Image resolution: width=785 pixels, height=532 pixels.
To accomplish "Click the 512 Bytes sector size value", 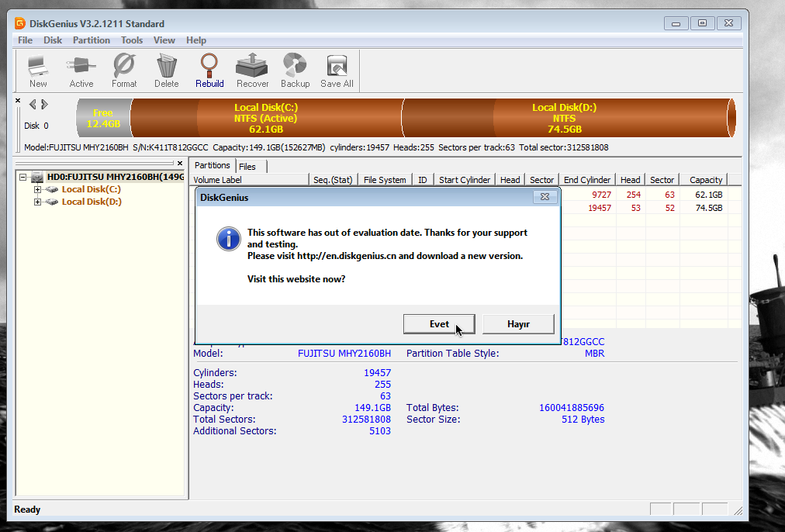I will (583, 420).
